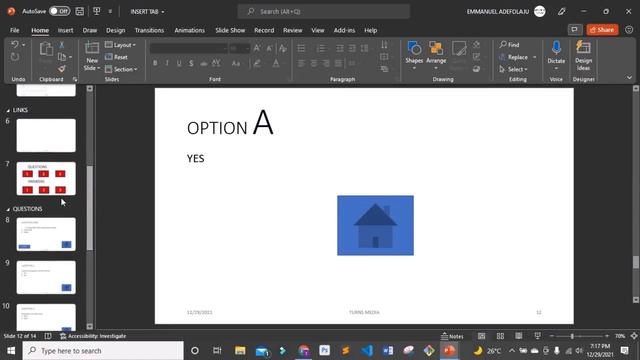
Task: Toggle Underline formatting
Action: pyautogui.click(x=179, y=63)
